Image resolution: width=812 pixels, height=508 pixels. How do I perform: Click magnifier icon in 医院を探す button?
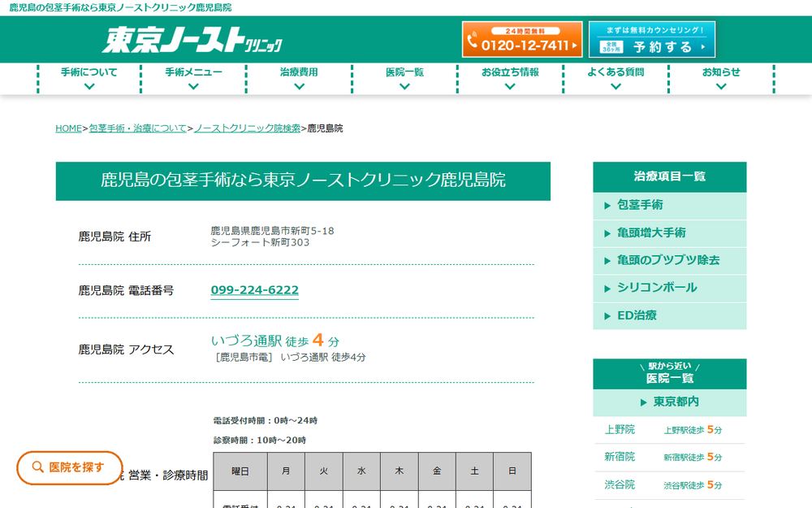pos(37,467)
